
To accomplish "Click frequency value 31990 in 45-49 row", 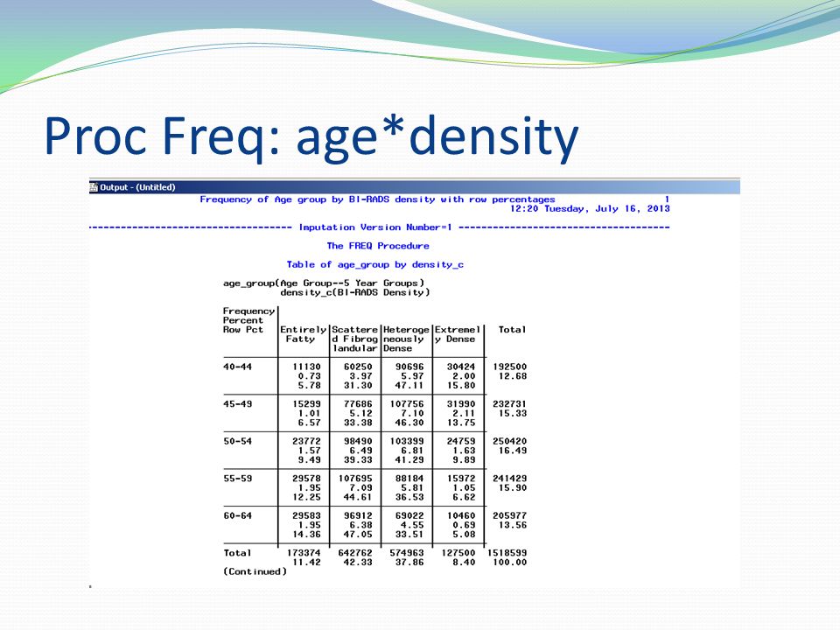I will (461, 404).
